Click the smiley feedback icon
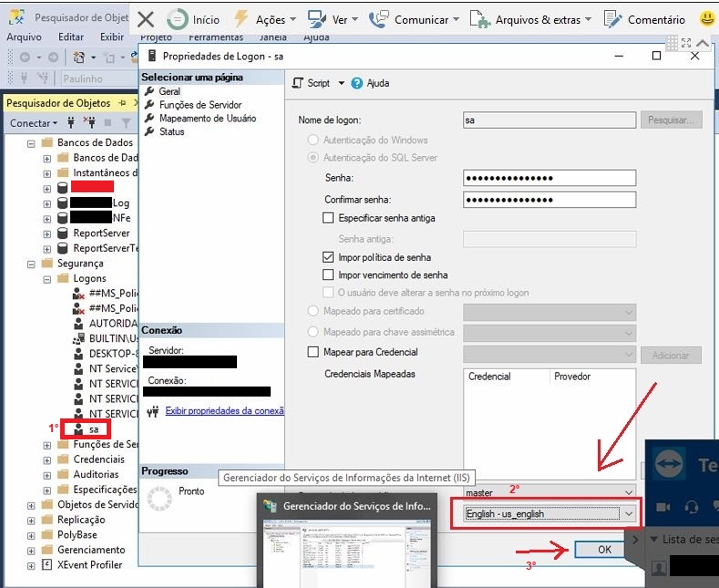719x588 pixels. (708, 19)
